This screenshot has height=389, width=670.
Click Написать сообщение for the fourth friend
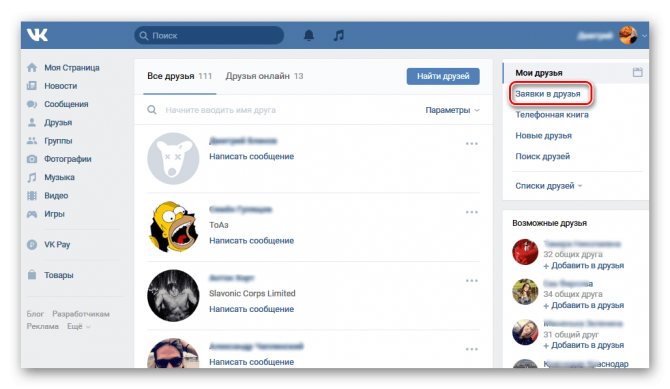click(x=251, y=362)
